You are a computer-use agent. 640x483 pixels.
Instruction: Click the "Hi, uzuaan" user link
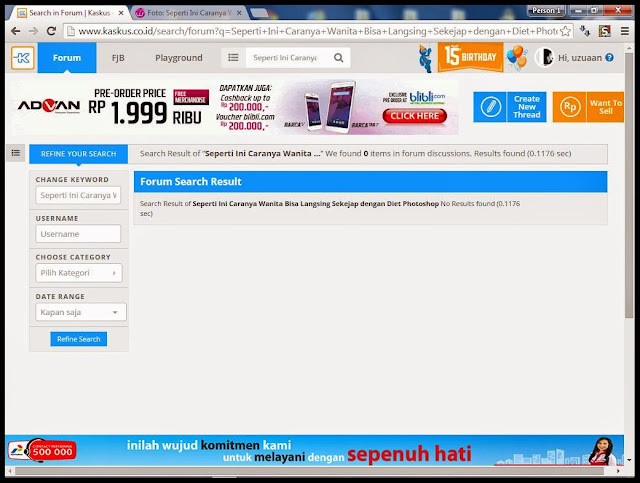pyautogui.click(x=580, y=58)
